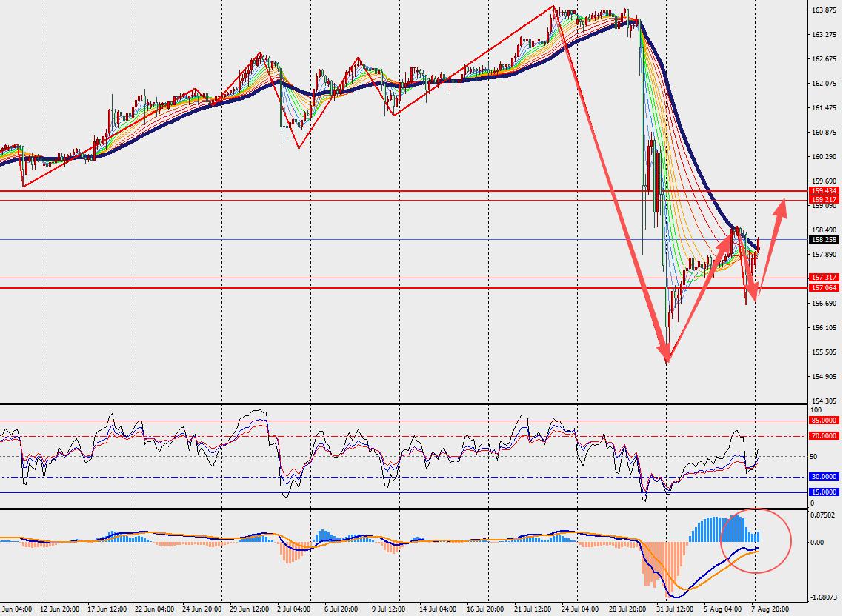Click the blue 15.0000 oversold level label
This screenshot has width=843, height=616.
coord(824,492)
